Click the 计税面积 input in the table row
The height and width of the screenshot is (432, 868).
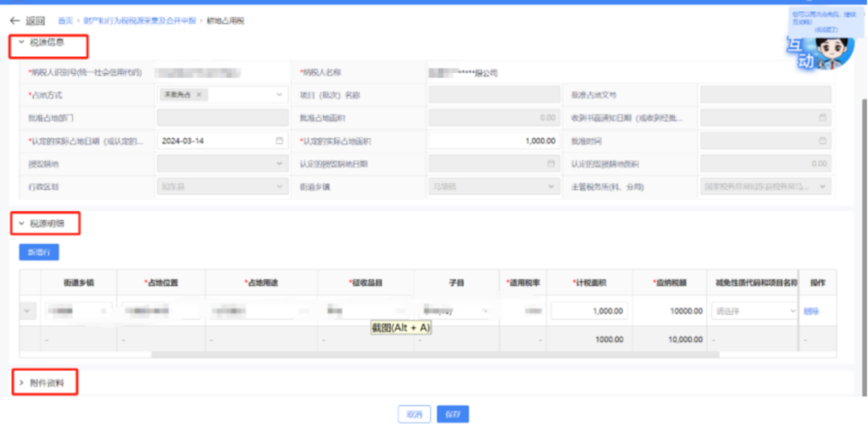coord(589,311)
